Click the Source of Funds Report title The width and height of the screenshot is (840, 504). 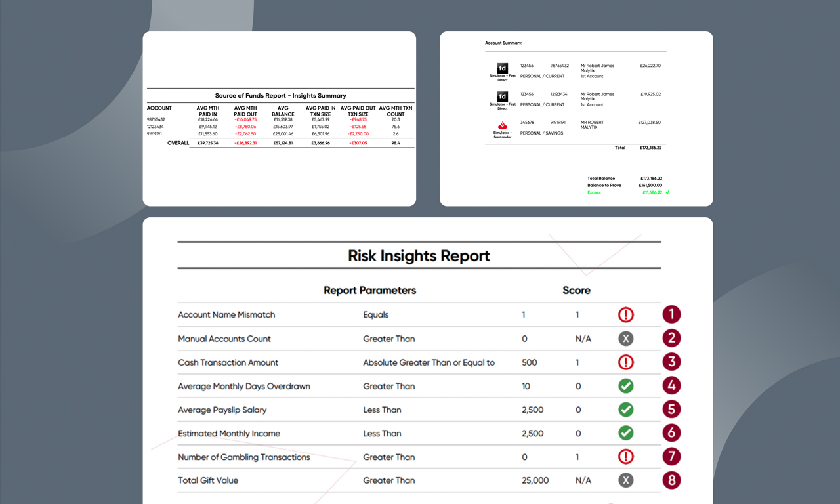280,96
